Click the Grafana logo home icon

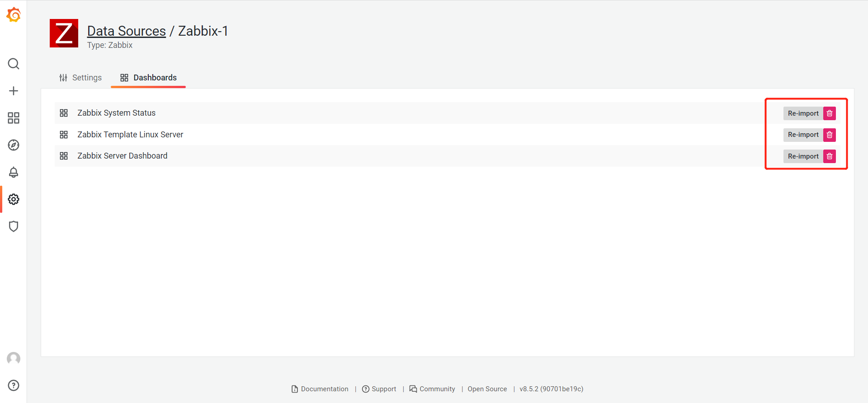tap(14, 14)
